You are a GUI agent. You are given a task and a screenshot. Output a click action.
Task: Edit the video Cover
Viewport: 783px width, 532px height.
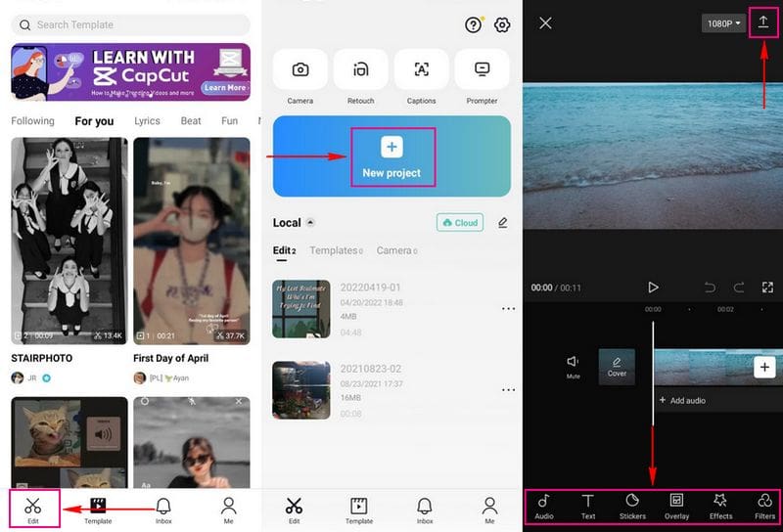[x=617, y=367]
